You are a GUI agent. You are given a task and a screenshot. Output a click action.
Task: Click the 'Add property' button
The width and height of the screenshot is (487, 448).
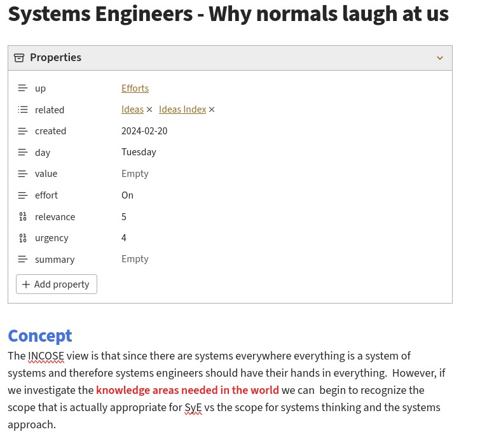[57, 284]
